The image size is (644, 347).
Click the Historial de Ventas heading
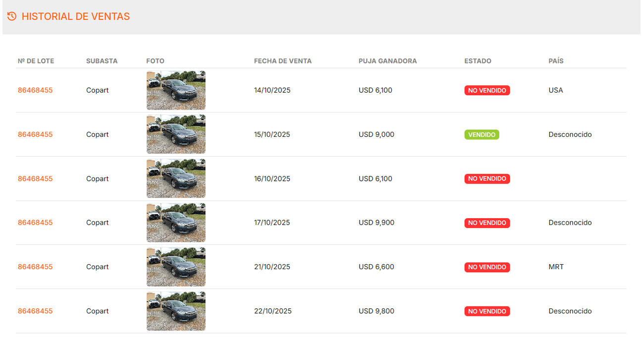(76, 16)
